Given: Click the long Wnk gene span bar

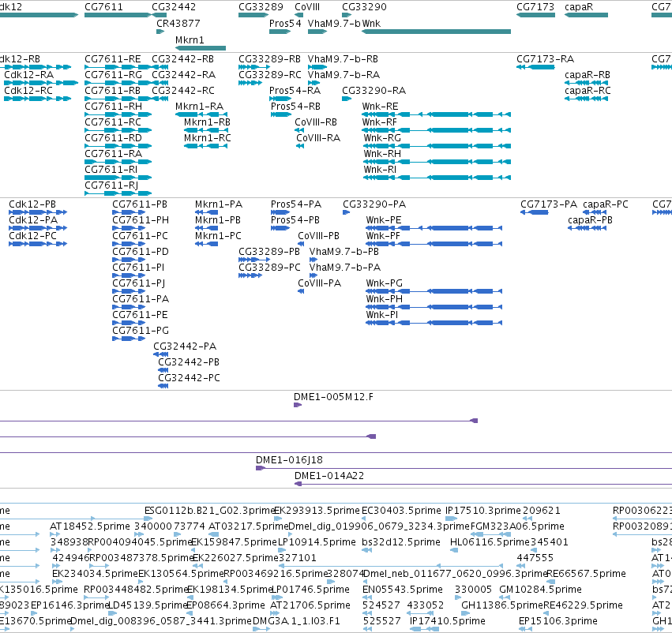Looking at the screenshot, I should (436, 32).
